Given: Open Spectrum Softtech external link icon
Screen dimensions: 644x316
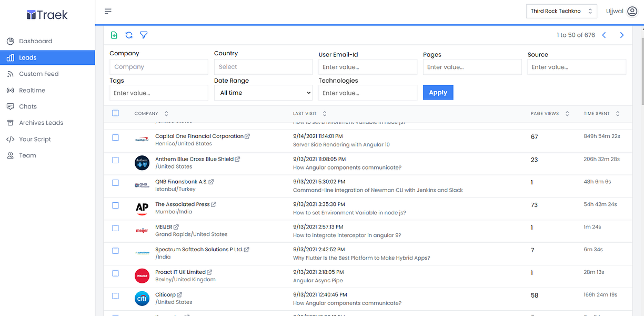Looking at the screenshot, I should (x=246, y=250).
